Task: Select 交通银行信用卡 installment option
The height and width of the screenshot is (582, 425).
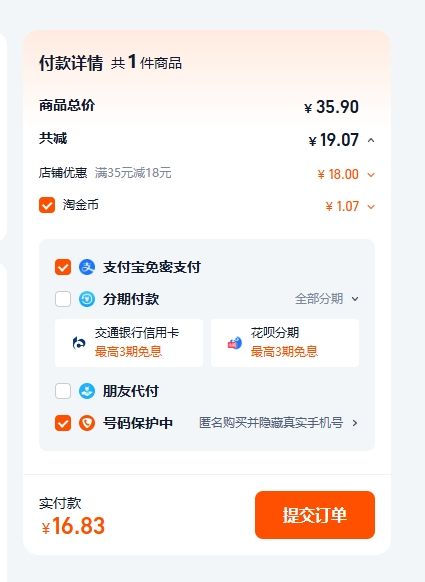Action: (129, 343)
